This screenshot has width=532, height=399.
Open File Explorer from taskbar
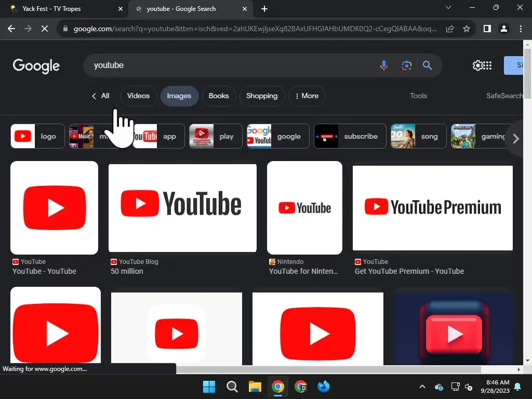255,387
